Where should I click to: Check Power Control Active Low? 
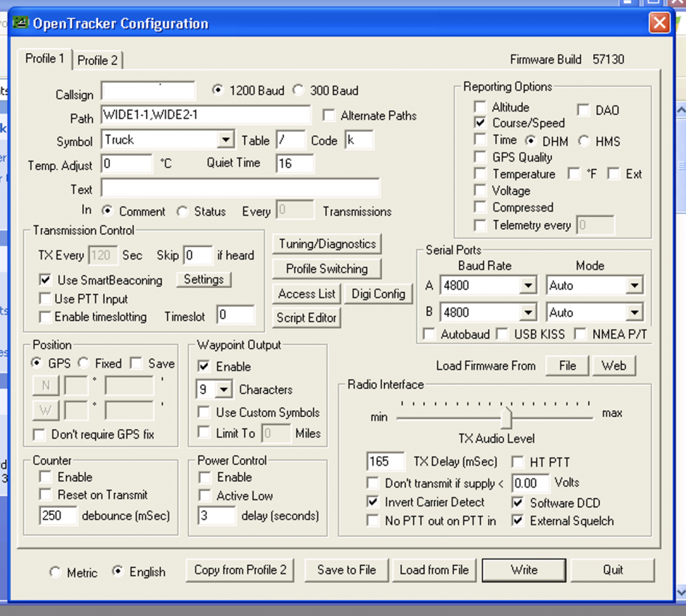[204, 495]
